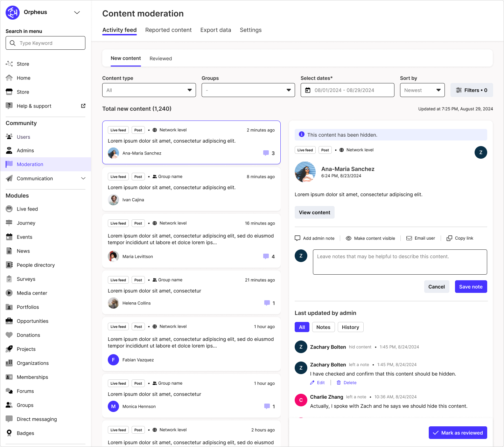This screenshot has height=447, width=504.
Task: Click the Make content visible eye toggle
Action: coord(349,238)
